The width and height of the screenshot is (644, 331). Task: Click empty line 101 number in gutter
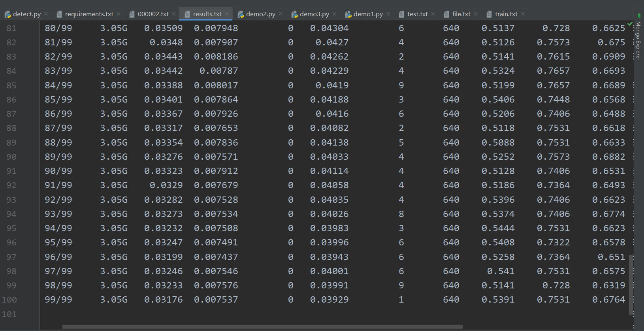point(9,314)
